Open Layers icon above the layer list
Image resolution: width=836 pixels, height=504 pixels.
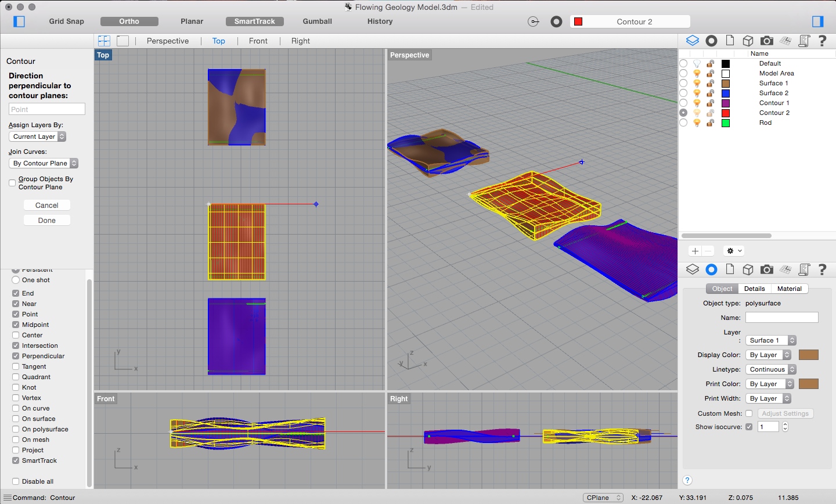pos(693,41)
